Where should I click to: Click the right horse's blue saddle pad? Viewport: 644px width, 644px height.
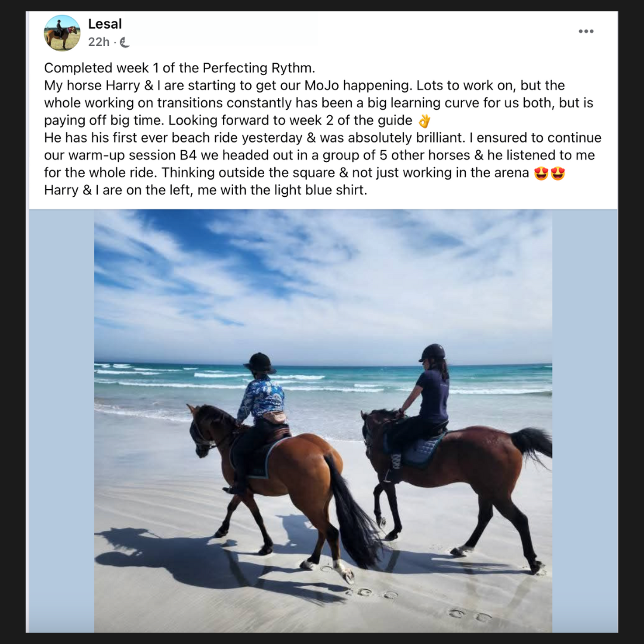coord(423,450)
